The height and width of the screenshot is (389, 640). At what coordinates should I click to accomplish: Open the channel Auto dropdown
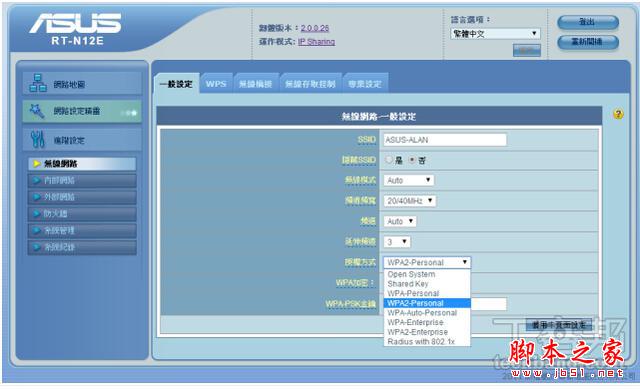point(400,221)
